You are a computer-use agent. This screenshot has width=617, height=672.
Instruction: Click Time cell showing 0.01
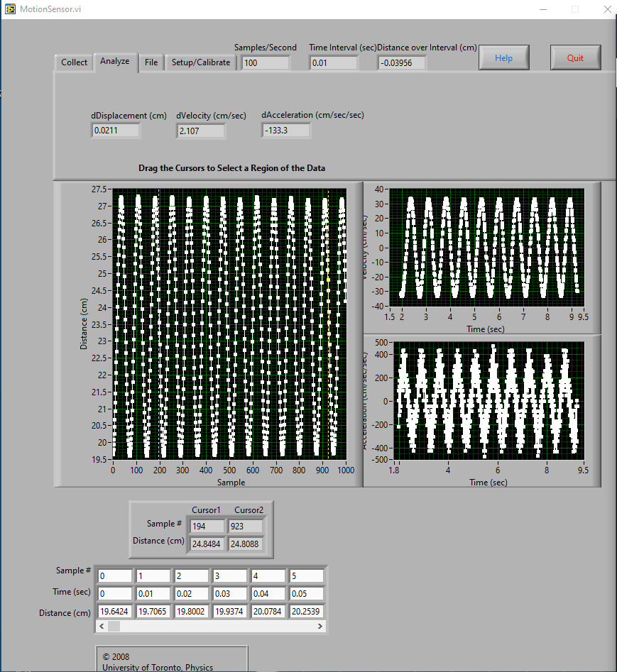coord(153,593)
